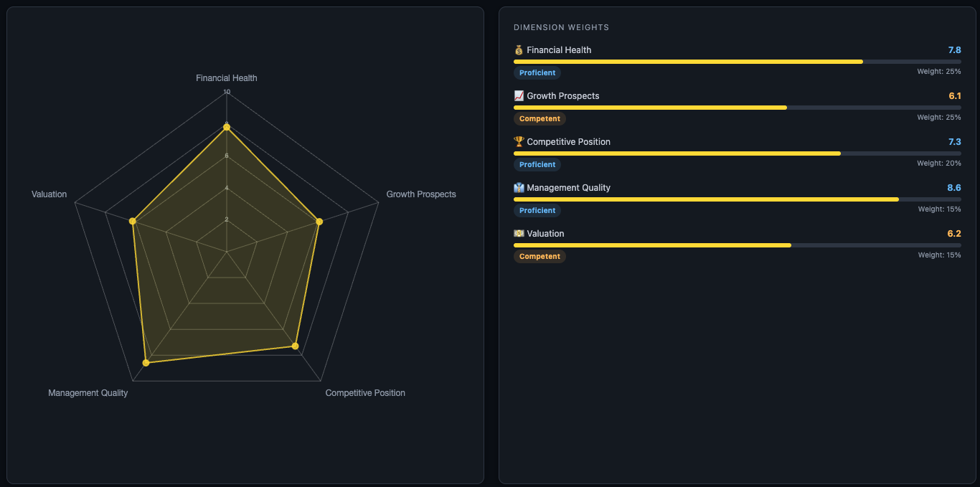Click the Competitive Position axis label
This screenshot has width=980, height=487.
click(x=365, y=392)
